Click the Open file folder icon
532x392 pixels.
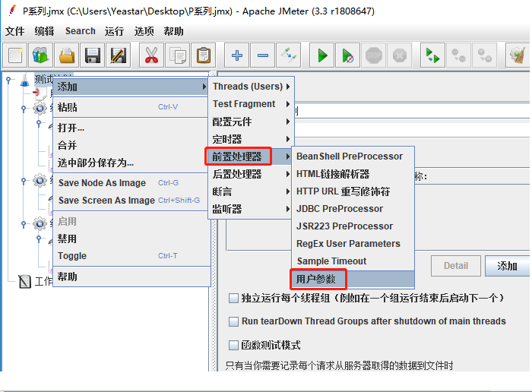click(x=67, y=55)
